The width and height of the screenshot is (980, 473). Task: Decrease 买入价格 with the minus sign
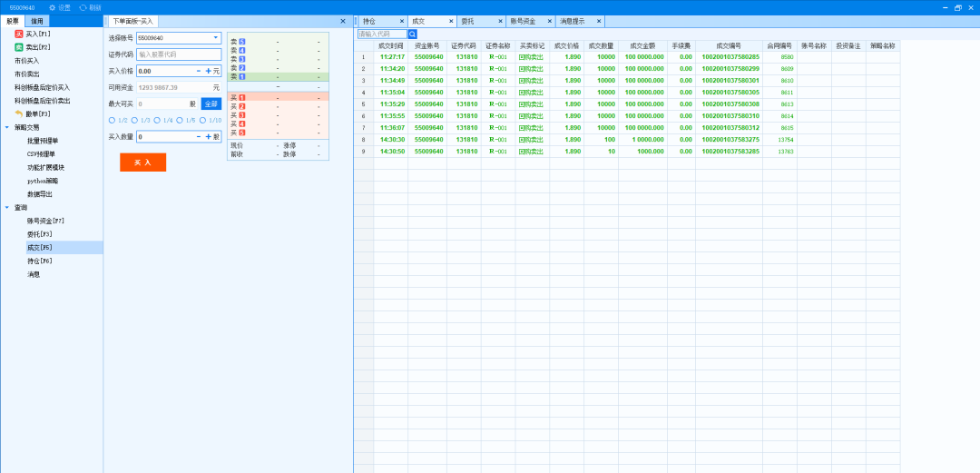point(199,72)
